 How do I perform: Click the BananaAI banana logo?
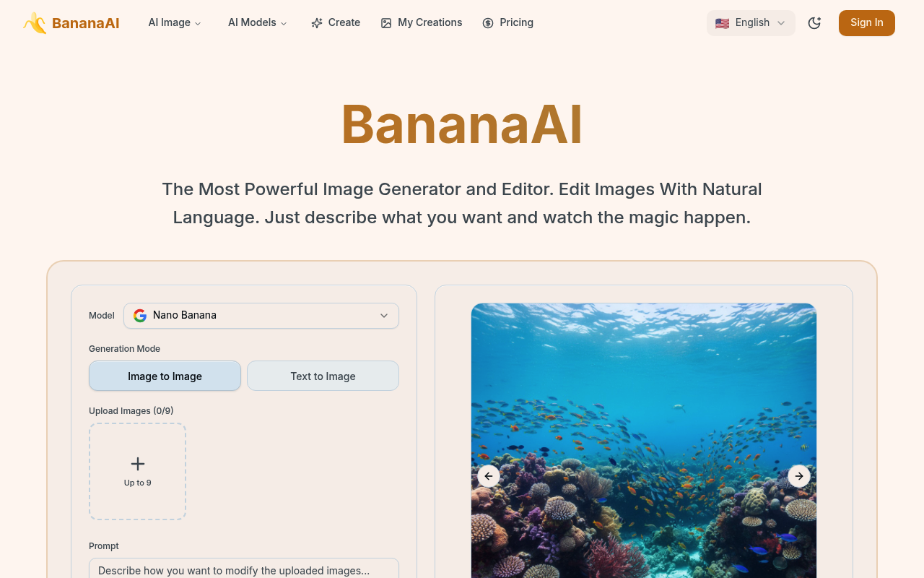point(35,23)
